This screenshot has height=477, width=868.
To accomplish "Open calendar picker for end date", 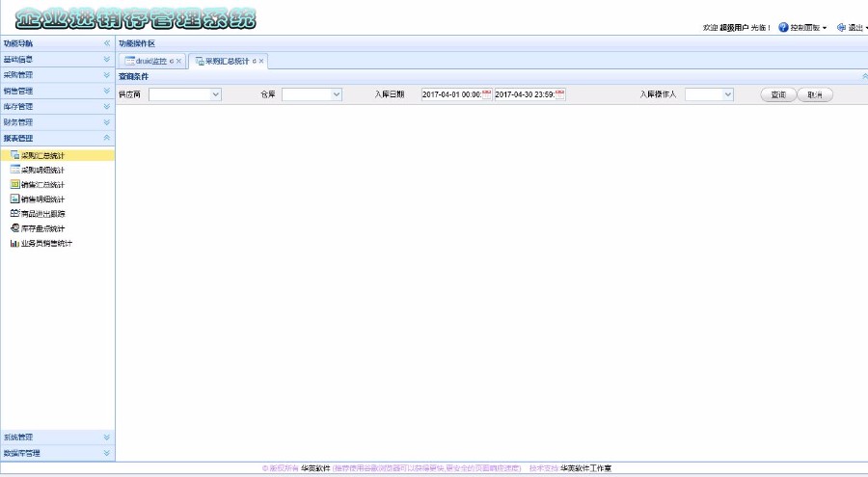I will point(560,94).
